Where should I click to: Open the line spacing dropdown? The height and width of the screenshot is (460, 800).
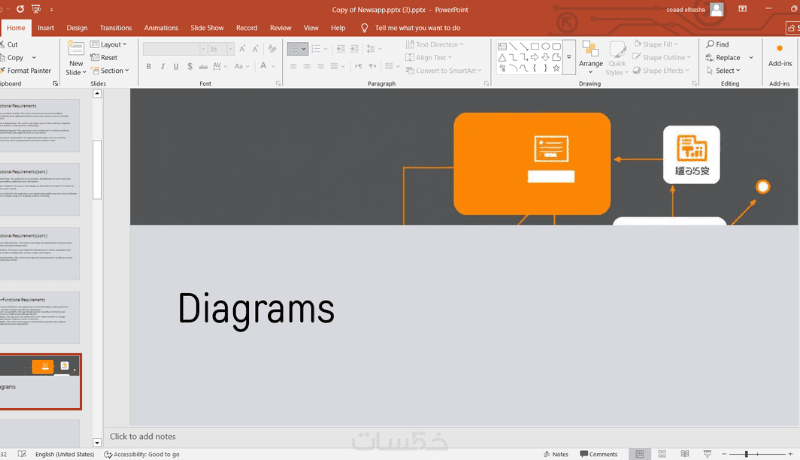click(x=373, y=49)
